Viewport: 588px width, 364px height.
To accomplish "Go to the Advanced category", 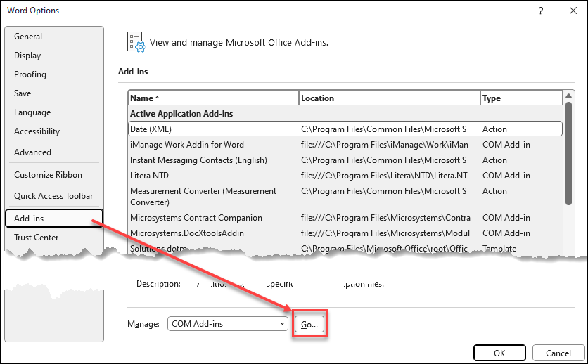I will (x=32, y=152).
